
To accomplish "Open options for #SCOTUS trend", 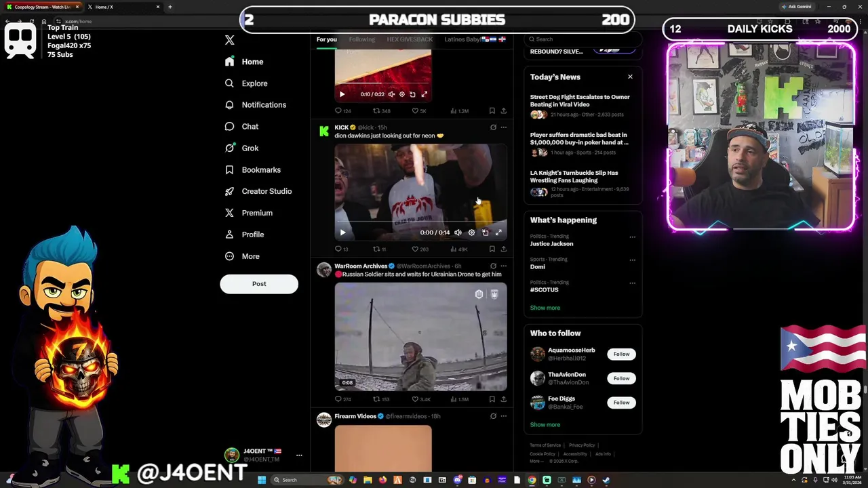I will coord(632,283).
